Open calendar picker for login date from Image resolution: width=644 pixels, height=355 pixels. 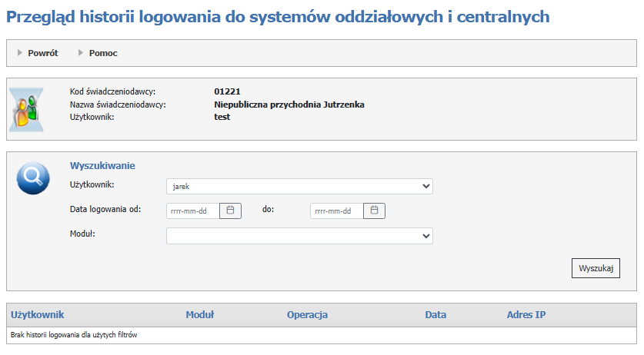pyautogui.click(x=230, y=210)
